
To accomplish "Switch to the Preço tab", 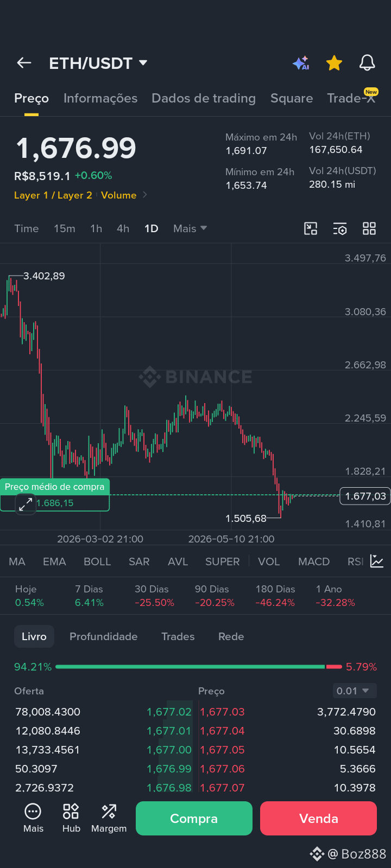I will click(x=31, y=98).
